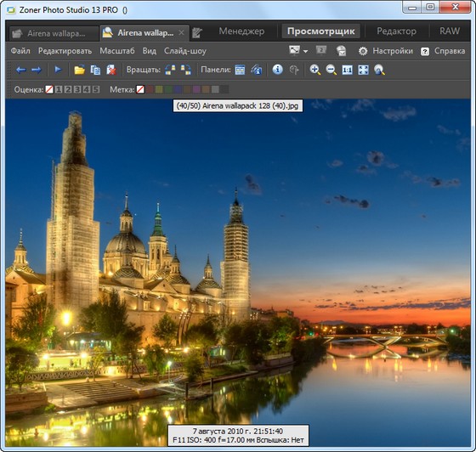Open the Вид menu
The image size is (476, 452).
click(x=150, y=51)
